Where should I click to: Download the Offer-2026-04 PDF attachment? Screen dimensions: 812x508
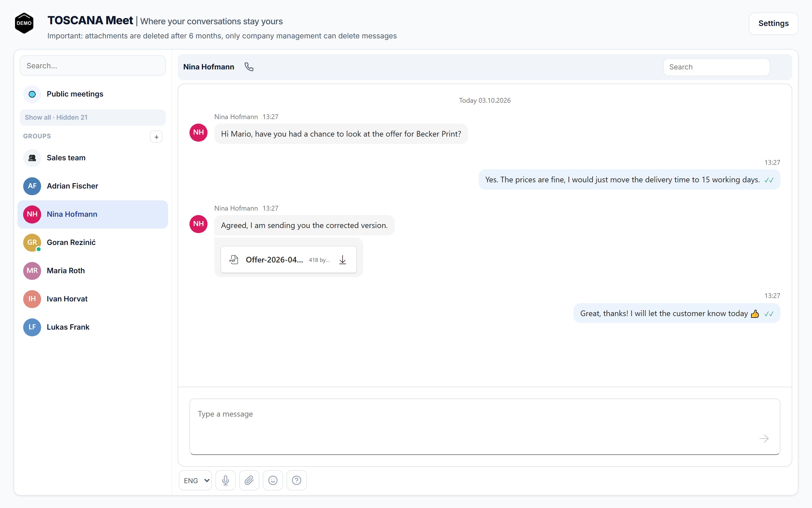click(x=342, y=260)
